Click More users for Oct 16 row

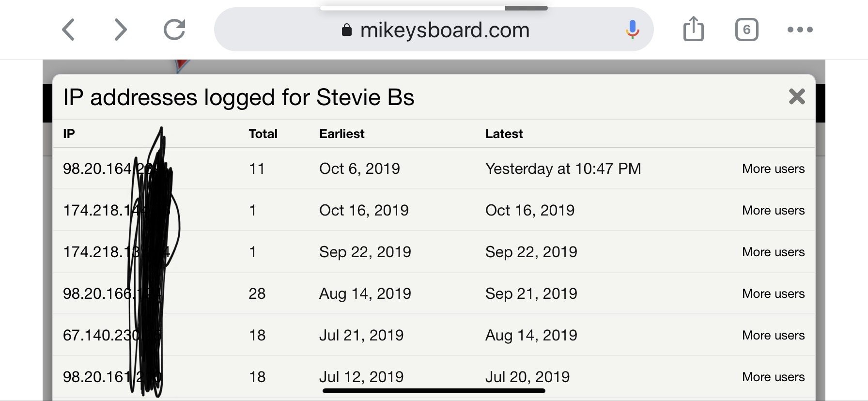click(773, 210)
